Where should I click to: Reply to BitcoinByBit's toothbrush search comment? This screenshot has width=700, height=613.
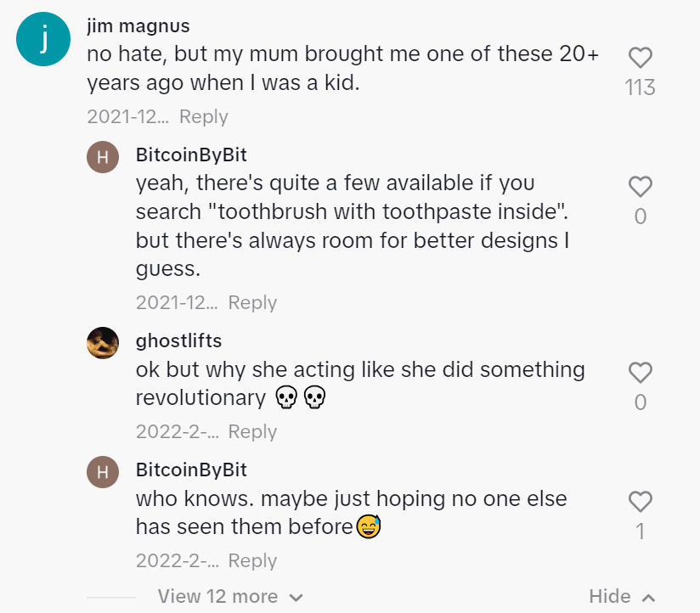[252, 302]
